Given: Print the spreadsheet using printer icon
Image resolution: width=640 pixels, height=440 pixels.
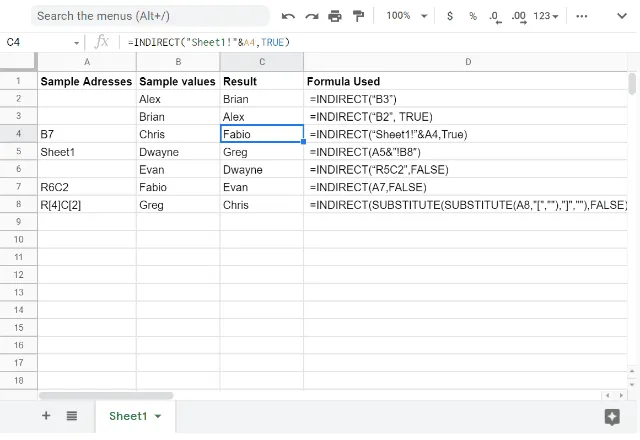Looking at the screenshot, I should click(334, 16).
